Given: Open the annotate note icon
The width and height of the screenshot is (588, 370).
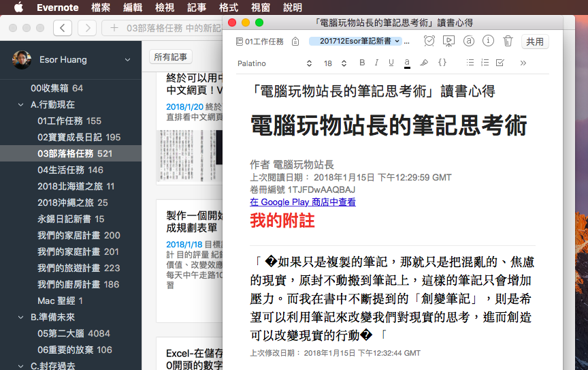Looking at the screenshot, I should pyautogui.click(x=469, y=41).
